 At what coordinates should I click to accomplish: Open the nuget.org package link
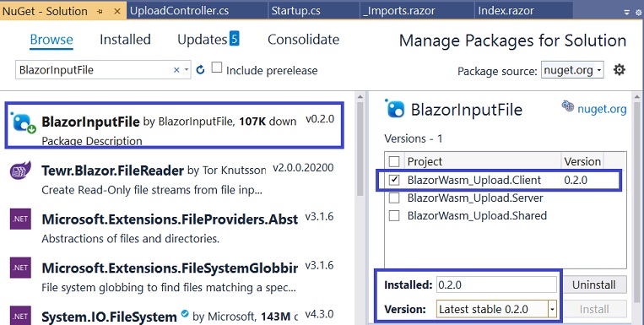pos(602,109)
